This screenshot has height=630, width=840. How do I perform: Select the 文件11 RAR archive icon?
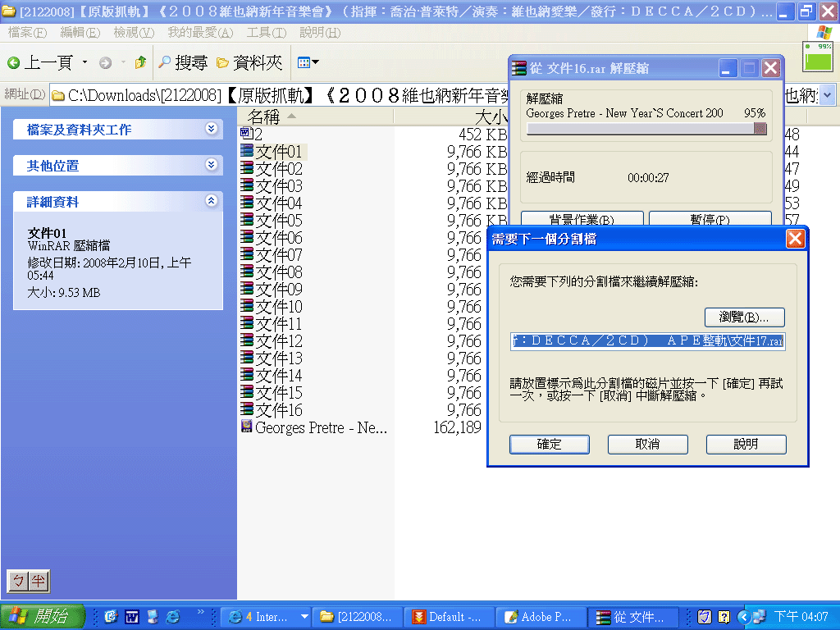(x=246, y=322)
